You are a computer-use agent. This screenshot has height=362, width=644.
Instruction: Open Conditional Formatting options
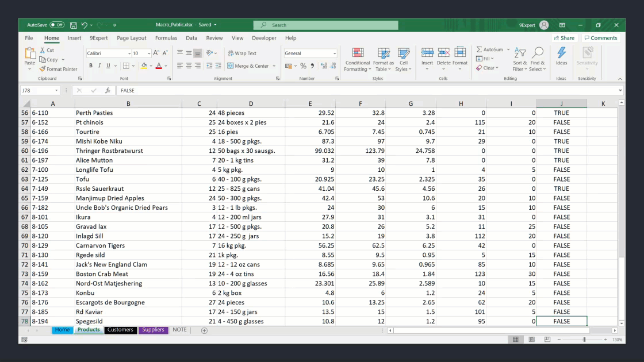click(358, 57)
